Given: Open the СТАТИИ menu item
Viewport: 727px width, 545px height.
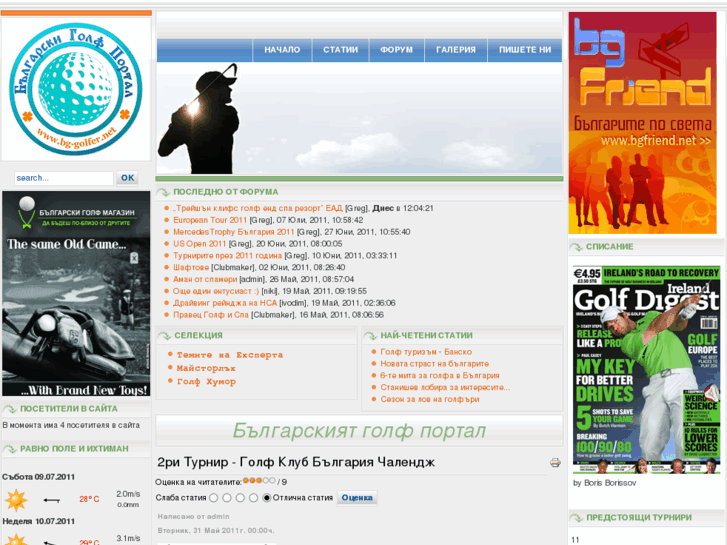Looking at the screenshot, I should pos(340,50).
